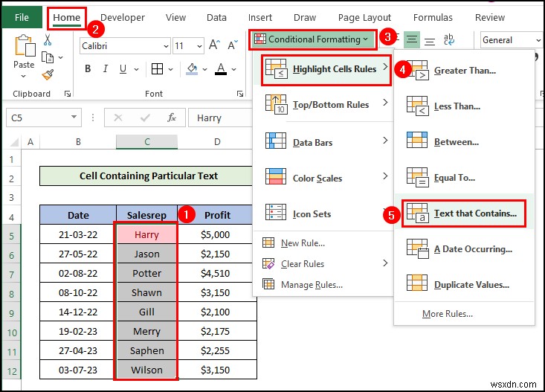
Task: Apply fill color with the paint bucket
Action: pyautogui.click(x=192, y=69)
